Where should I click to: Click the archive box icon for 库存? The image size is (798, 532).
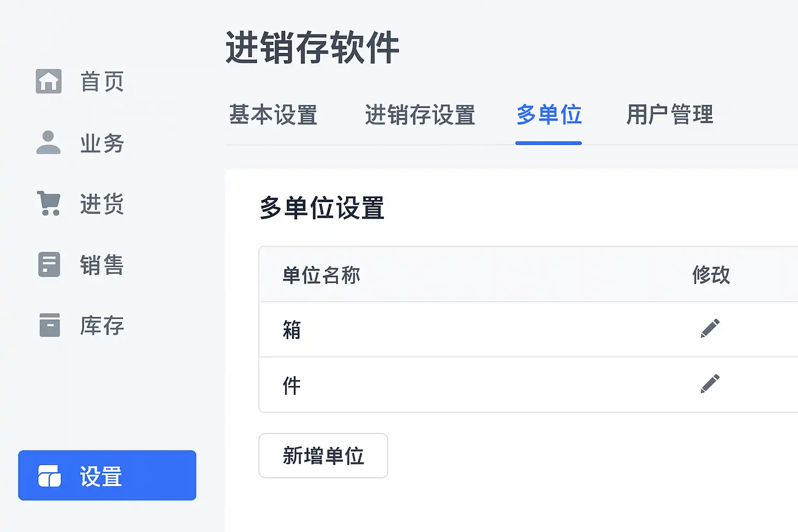pos(49,325)
